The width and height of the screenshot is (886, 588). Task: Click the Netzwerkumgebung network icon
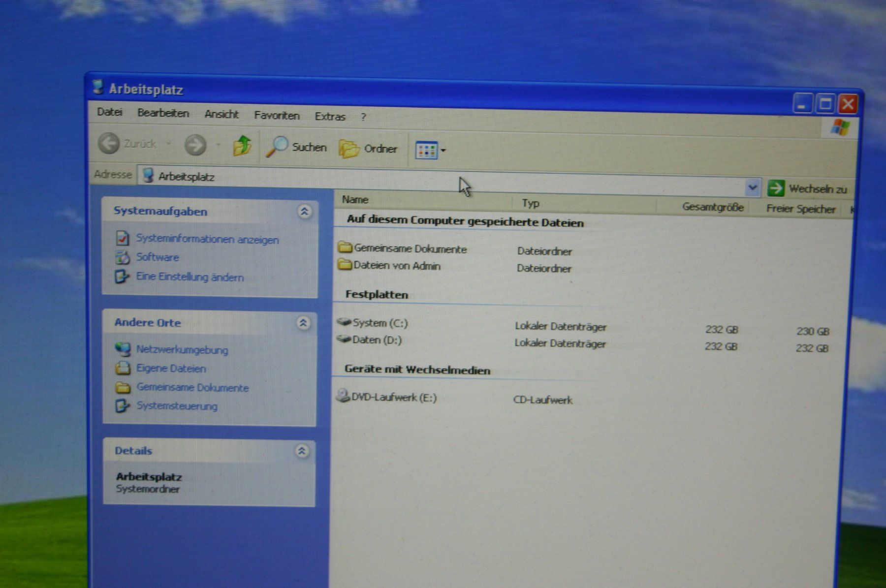(x=123, y=349)
